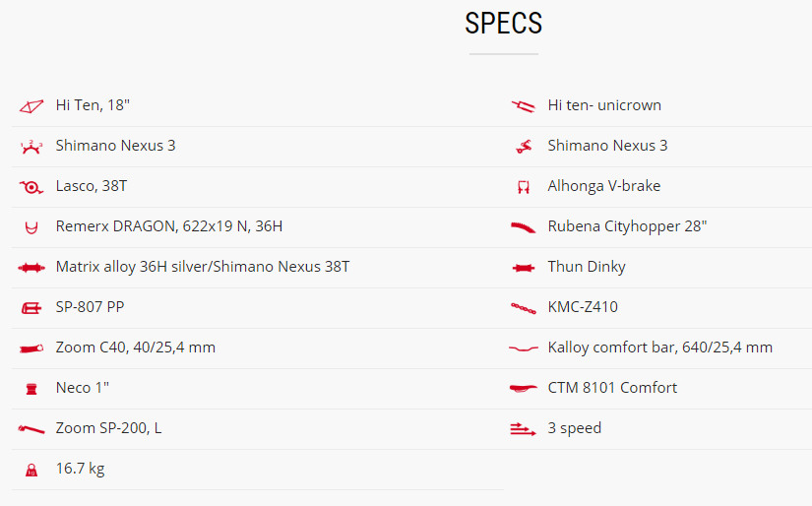
Task: Click the shifter icon next to left Shimano Nexus 3
Action: coord(31,147)
